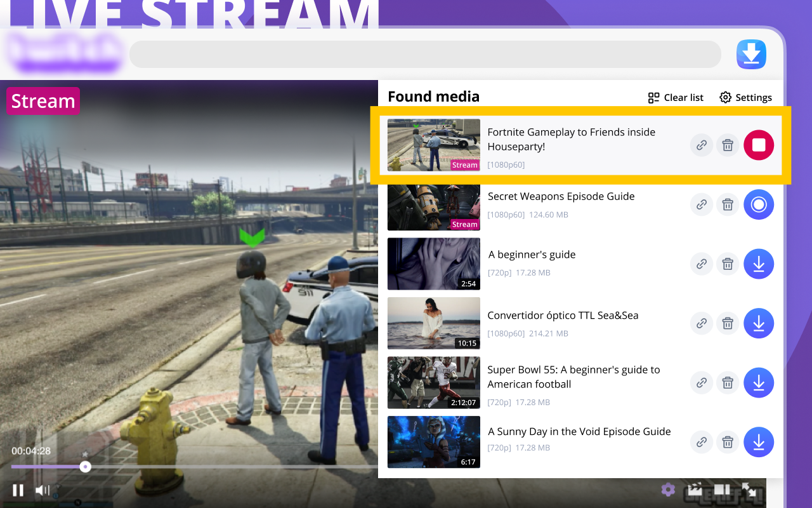The image size is (812, 508).
Task: Start recording Secret Weapons Episode Guide stream
Action: [x=759, y=204]
